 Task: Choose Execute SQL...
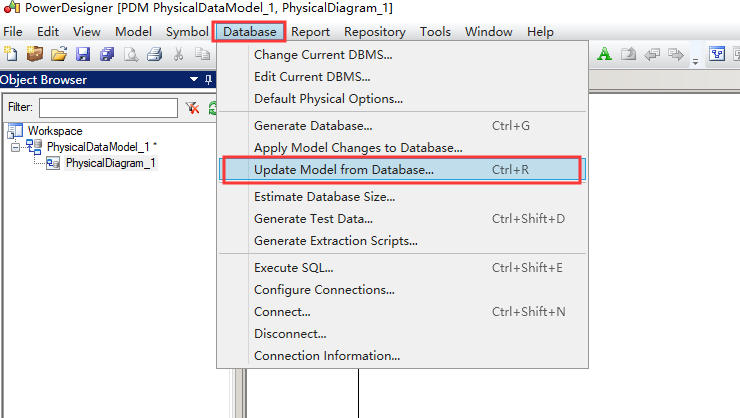403,268
